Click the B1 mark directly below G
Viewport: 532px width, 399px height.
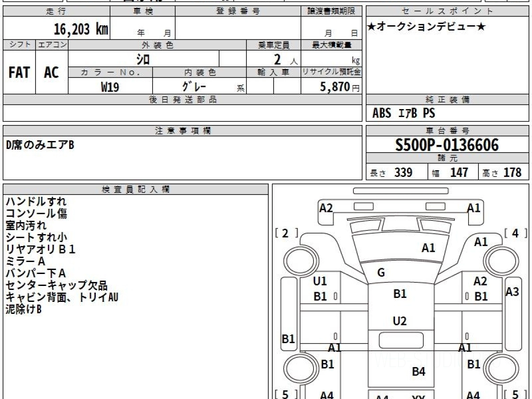click(400, 293)
